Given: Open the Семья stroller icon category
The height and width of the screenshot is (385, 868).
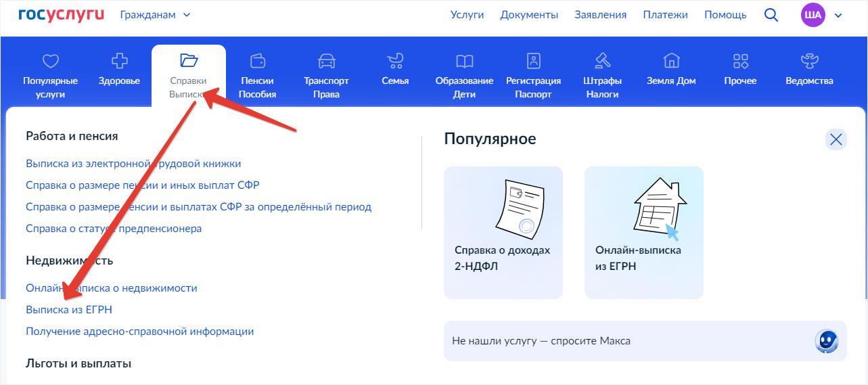Looking at the screenshot, I should pos(395,62).
